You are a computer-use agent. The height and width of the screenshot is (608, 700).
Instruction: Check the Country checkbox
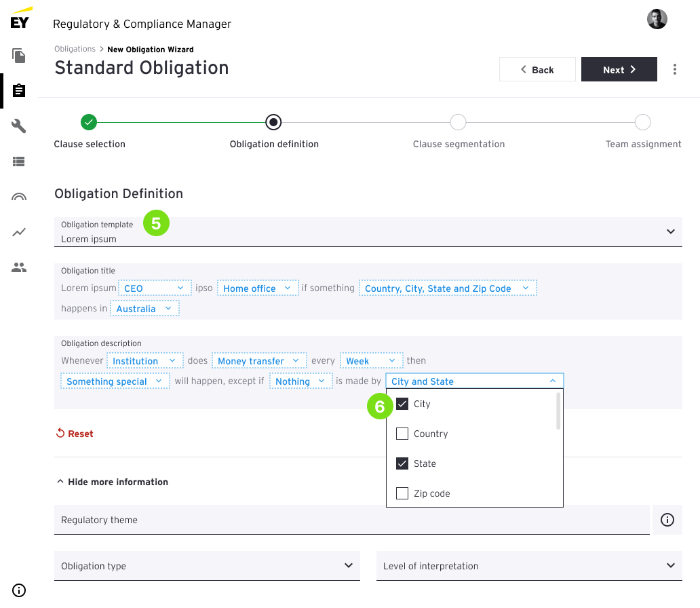pos(402,434)
